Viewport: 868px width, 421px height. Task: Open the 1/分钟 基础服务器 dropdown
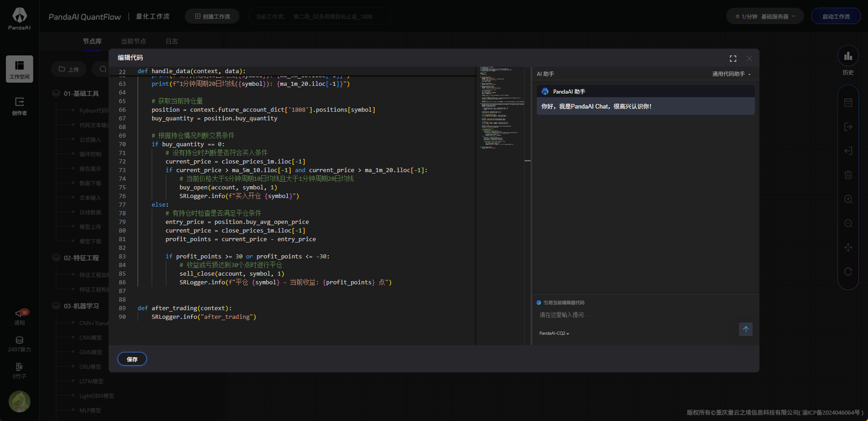(x=765, y=16)
